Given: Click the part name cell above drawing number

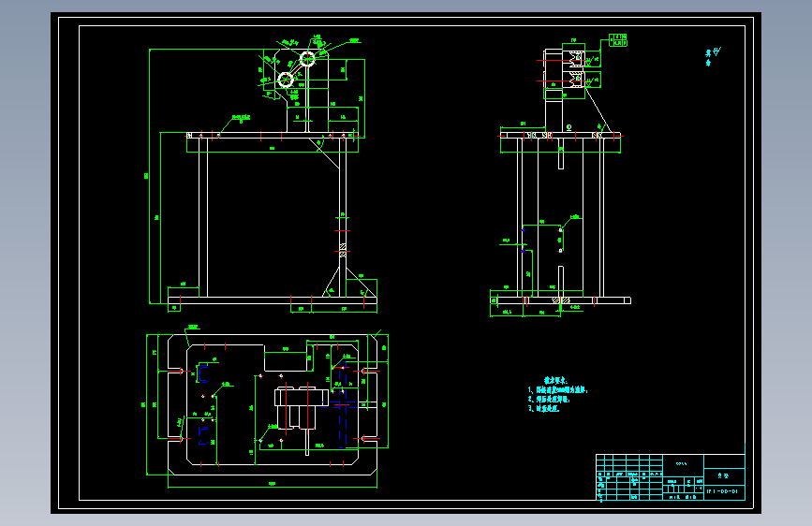Looking at the screenshot, I should [724, 475].
